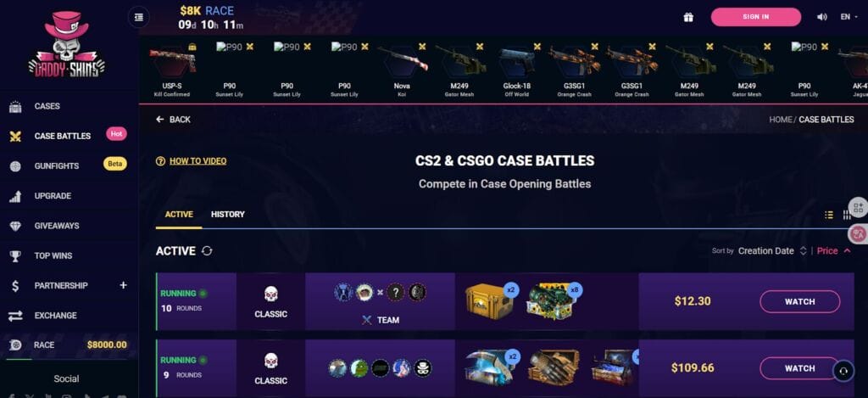Viewport: 868px width, 398px height.
Task: Open the EN language dropdown
Action: click(849, 17)
